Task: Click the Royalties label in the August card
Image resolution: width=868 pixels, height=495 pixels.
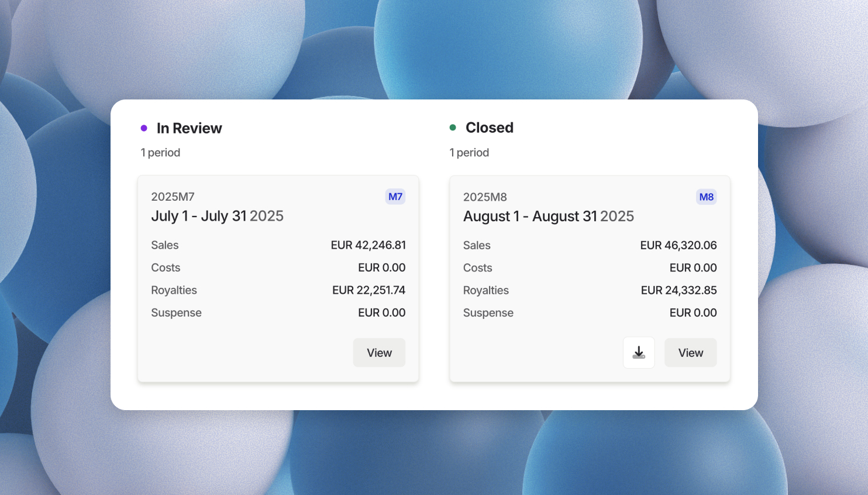Action: tap(486, 290)
